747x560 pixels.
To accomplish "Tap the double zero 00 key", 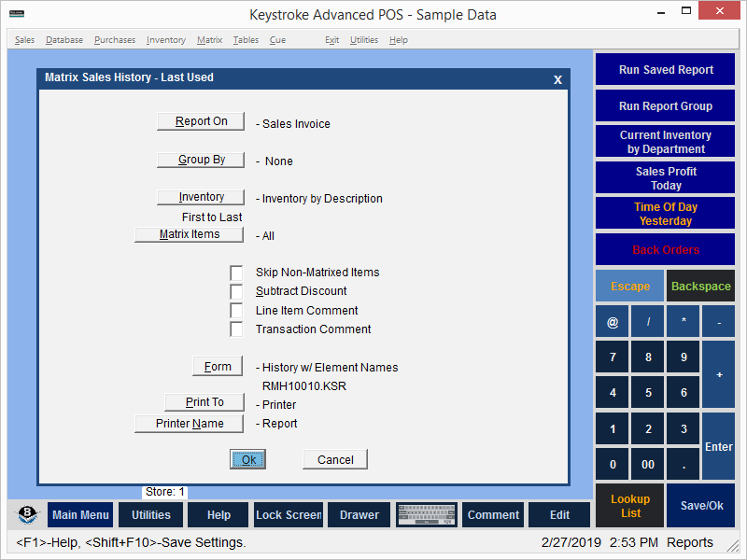I will (x=648, y=464).
